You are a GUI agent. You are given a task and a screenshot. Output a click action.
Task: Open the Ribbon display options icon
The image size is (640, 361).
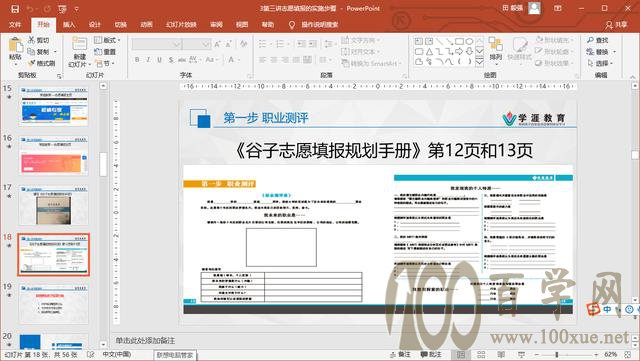(x=558, y=8)
